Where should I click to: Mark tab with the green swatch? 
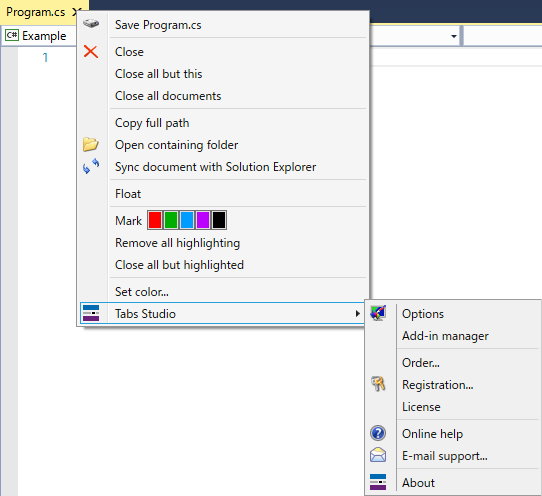click(171, 220)
